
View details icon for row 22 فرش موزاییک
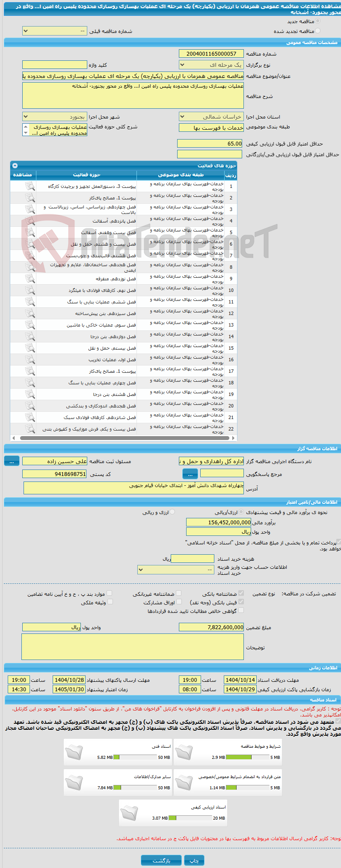30,429
